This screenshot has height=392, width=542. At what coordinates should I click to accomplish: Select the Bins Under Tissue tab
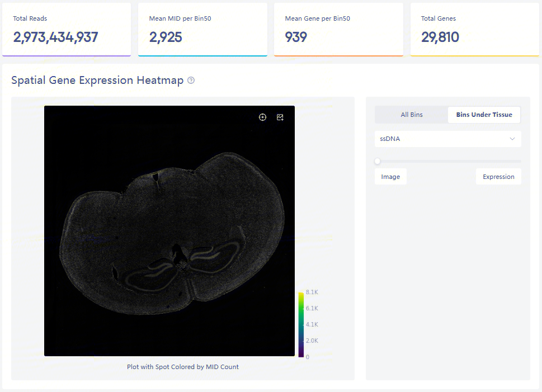(x=484, y=115)
